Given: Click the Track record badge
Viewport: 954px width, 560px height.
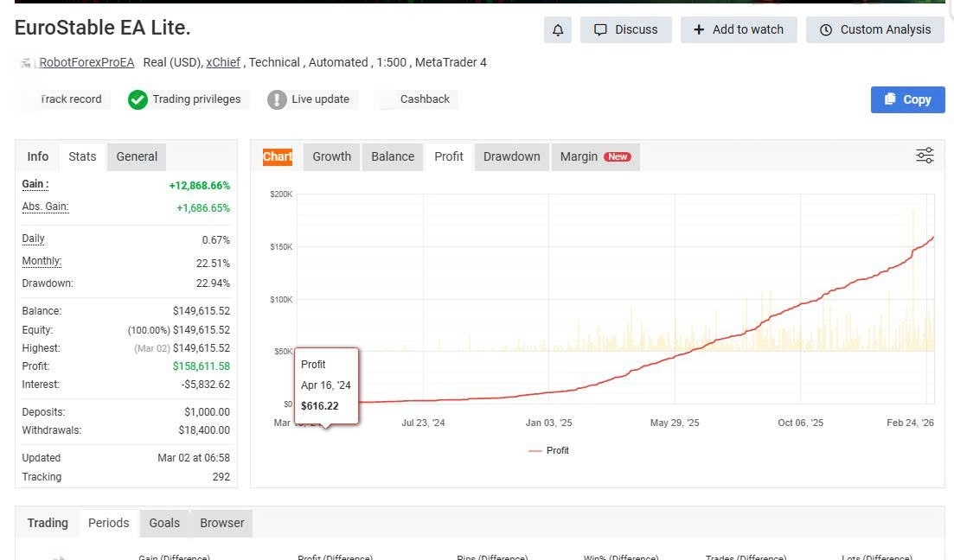Looking at the screenshot, I should click(x=70, y=99).
